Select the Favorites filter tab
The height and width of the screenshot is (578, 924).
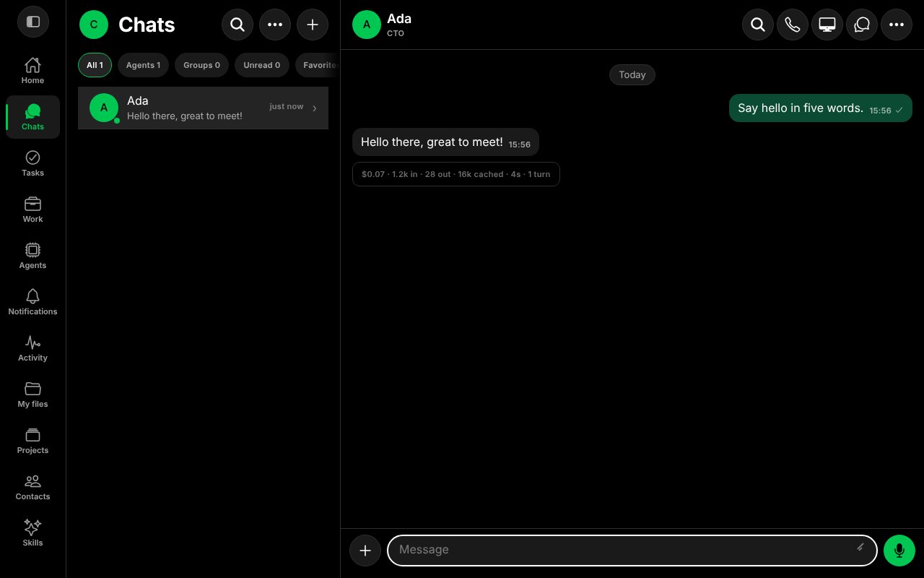click(318, 65)
